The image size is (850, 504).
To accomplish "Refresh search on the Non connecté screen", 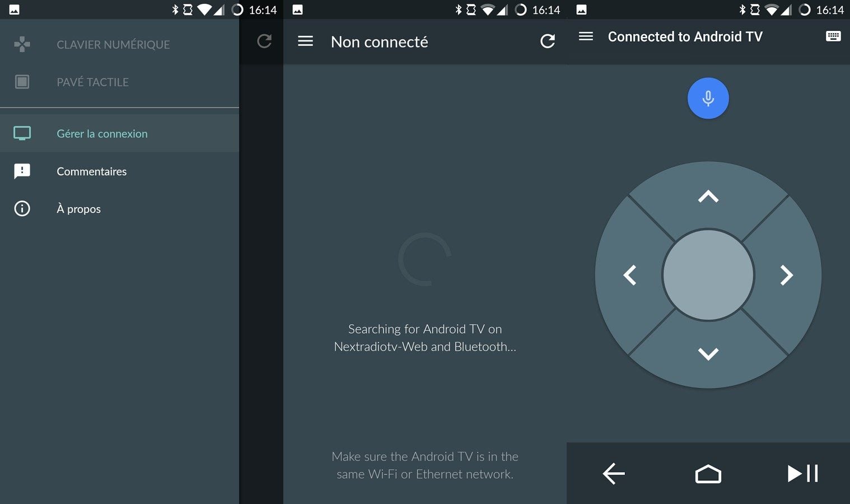I will pyautogui.click(x=547, y=41).
